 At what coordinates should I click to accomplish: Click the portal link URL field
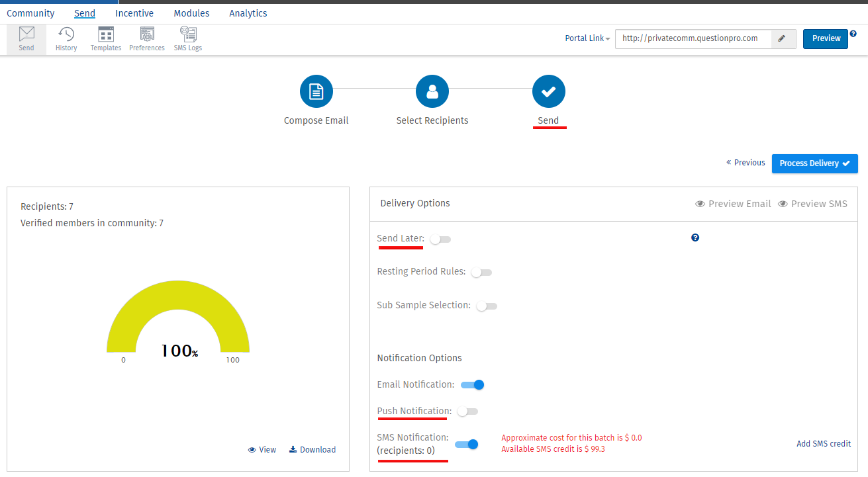693,39
